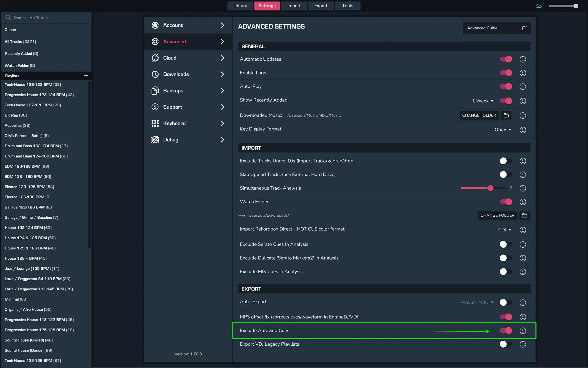The height and width of the screenshot is (368, 588).
Task: Open the Show Recently Added duration dropdown
Action: point(483,101)
